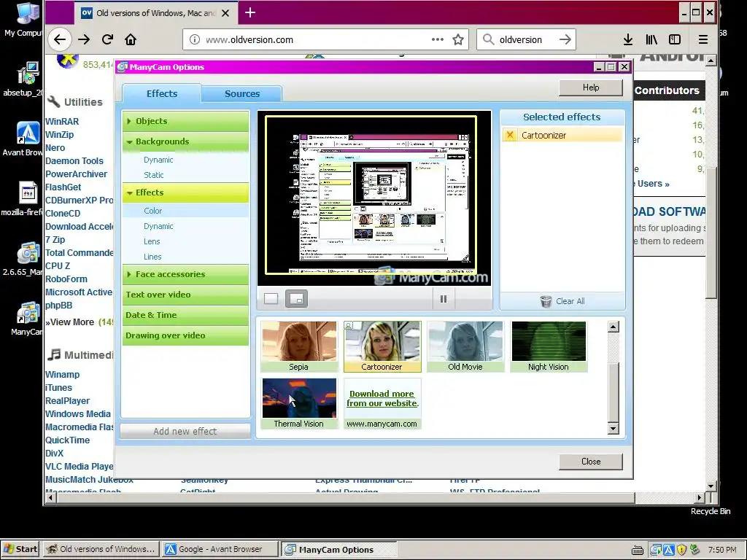Screen dimensions: 747x560
Task: Go back in the browser
Action: tap(60, 39)
